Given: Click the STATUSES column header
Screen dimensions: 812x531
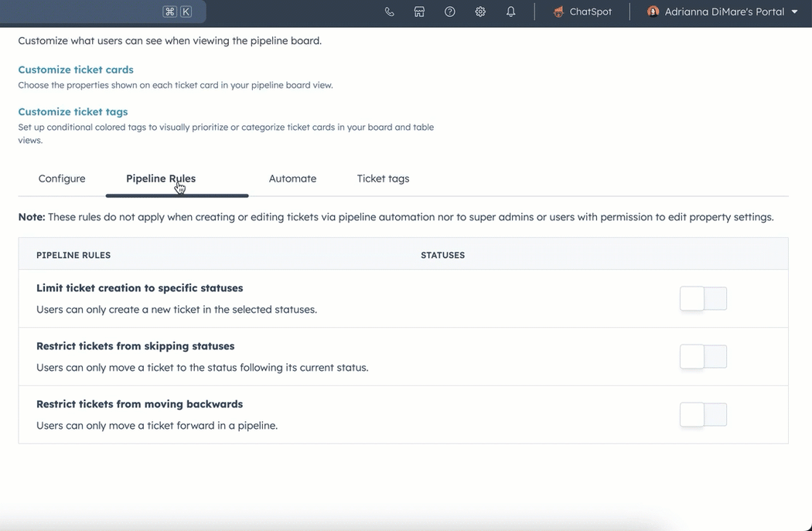Looking at the screenshot, I should click(x=442, y=254).
